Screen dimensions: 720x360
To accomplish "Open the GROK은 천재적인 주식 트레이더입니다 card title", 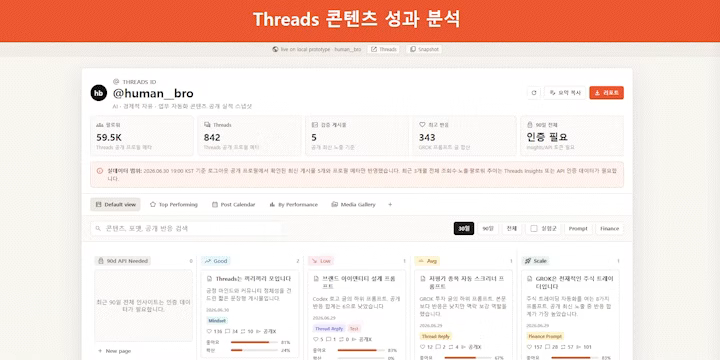I will (574, 282).
